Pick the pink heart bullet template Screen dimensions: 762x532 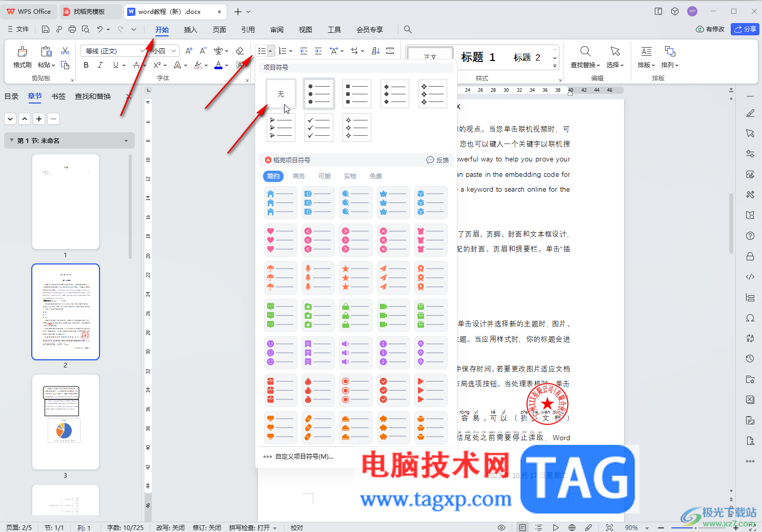tap(280, 240)
